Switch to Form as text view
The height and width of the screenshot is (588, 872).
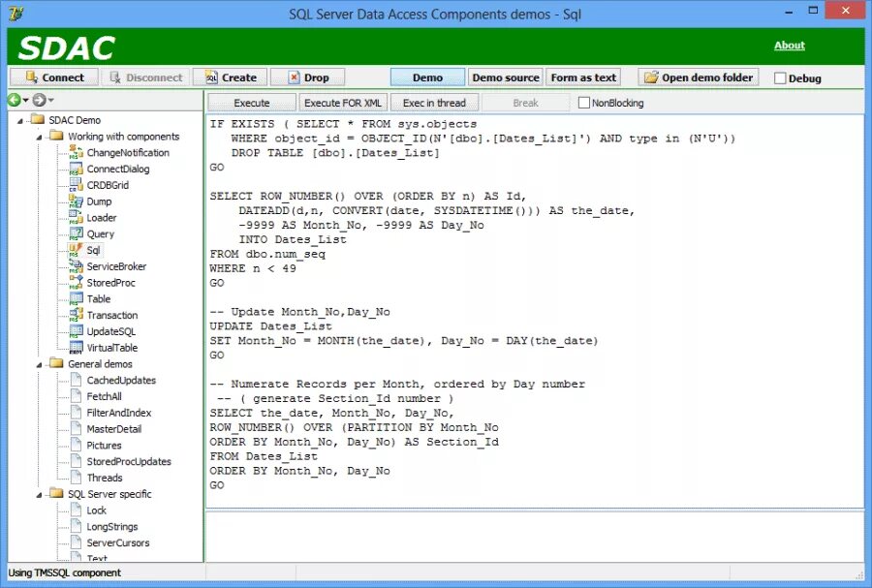point(583,77)
